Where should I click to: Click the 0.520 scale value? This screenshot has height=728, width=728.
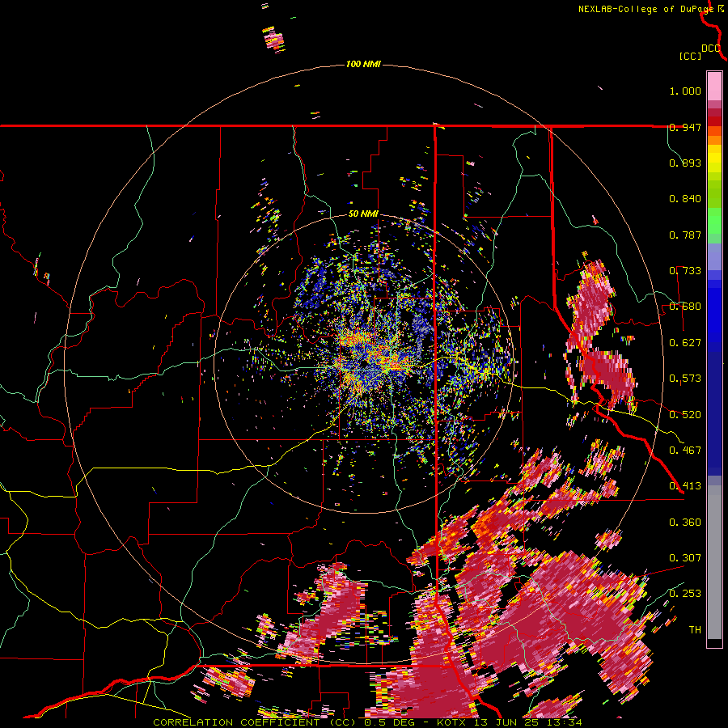(685, 415)
